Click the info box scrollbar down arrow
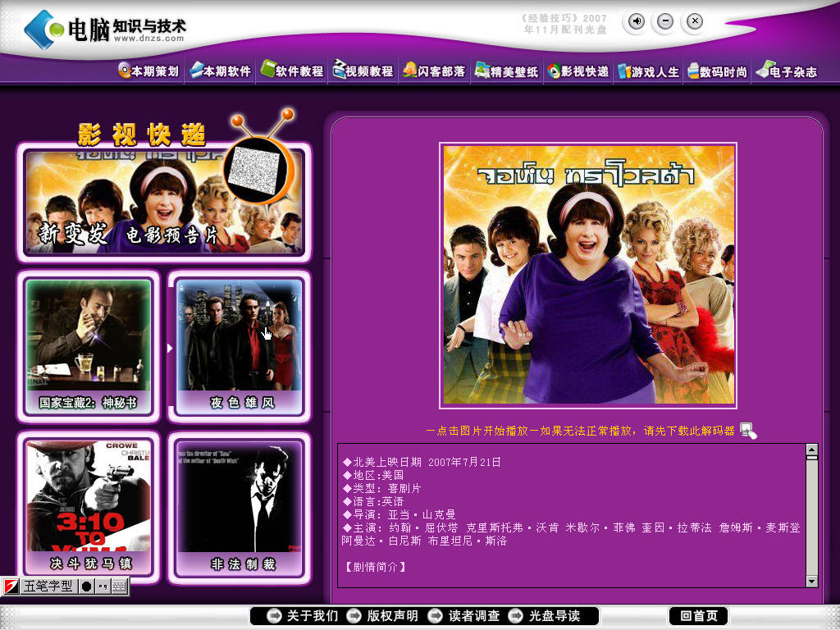The image size is (840, 630). click(x=811, y=582)
